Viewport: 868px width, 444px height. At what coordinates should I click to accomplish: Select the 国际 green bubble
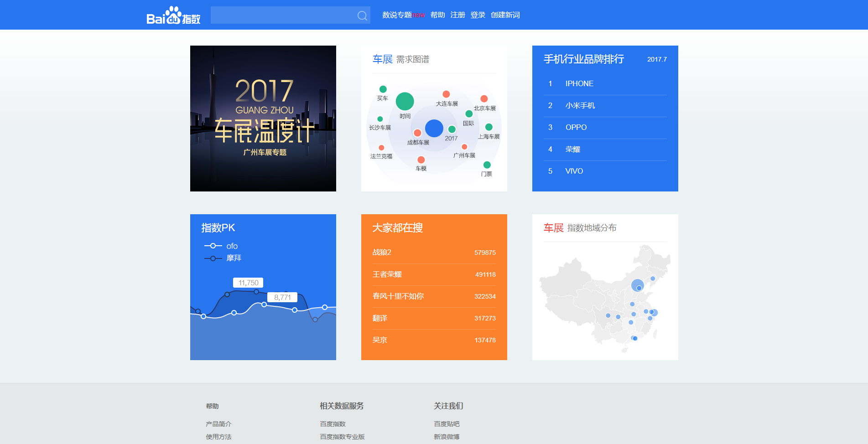click(x=469, y=114)
